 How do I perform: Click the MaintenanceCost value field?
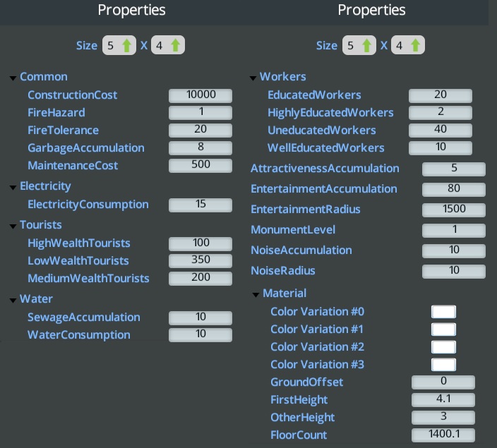pos(200,166)
